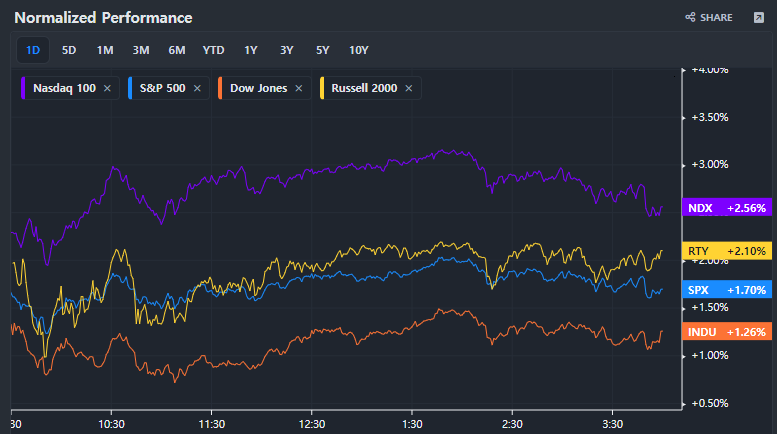View the 5Y performance range
The image size is (777, 434).
coord(322,50)
